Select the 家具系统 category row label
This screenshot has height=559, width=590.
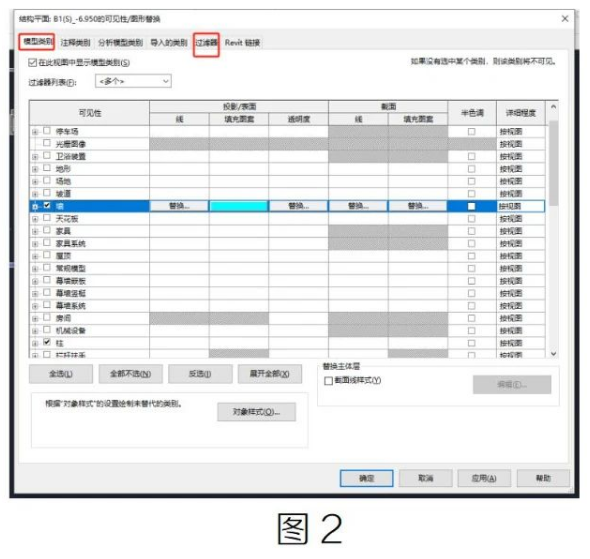pyautogui.click(x=71, y=244)
